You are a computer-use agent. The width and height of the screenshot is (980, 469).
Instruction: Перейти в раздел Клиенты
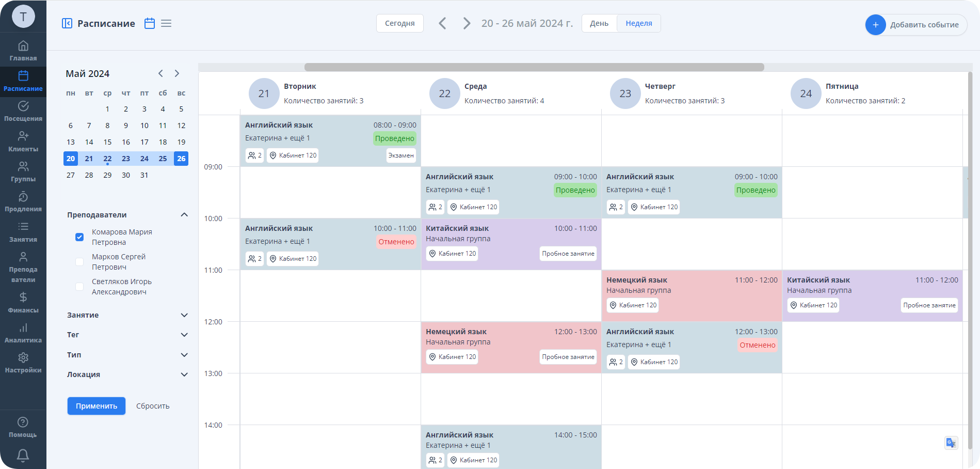click(x=23, y=140)
